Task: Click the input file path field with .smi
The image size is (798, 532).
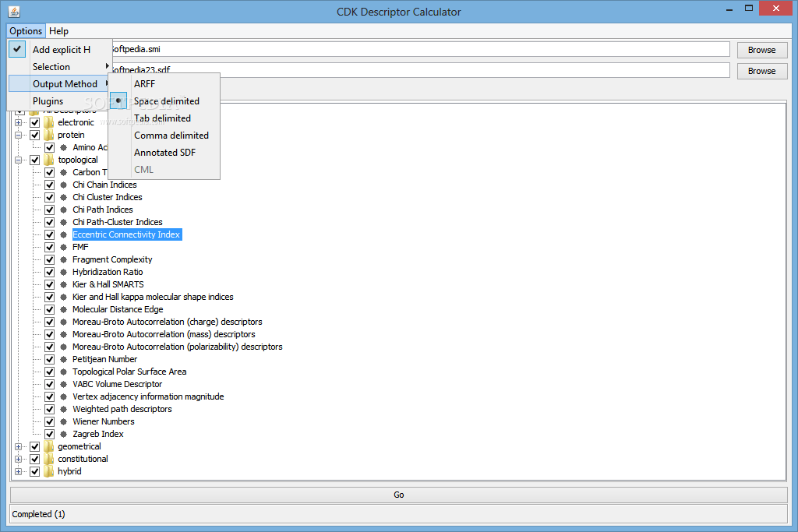Action: tap(420, 49)
